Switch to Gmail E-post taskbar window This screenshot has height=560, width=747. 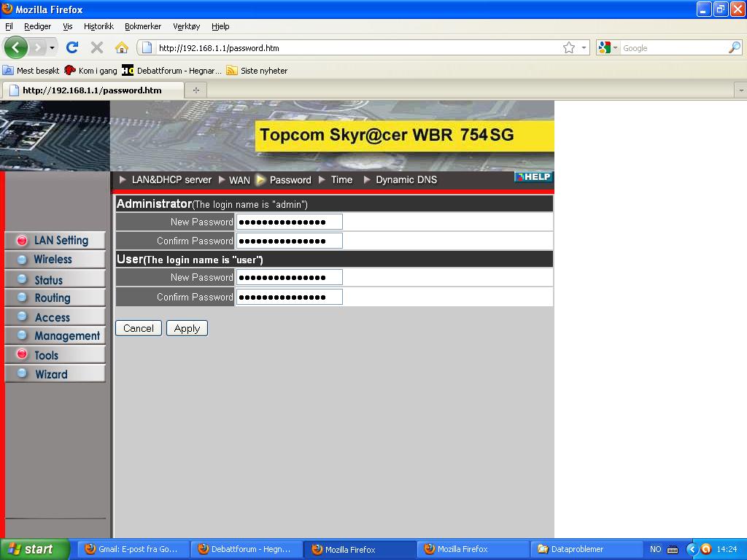click(x=133, y=549)
